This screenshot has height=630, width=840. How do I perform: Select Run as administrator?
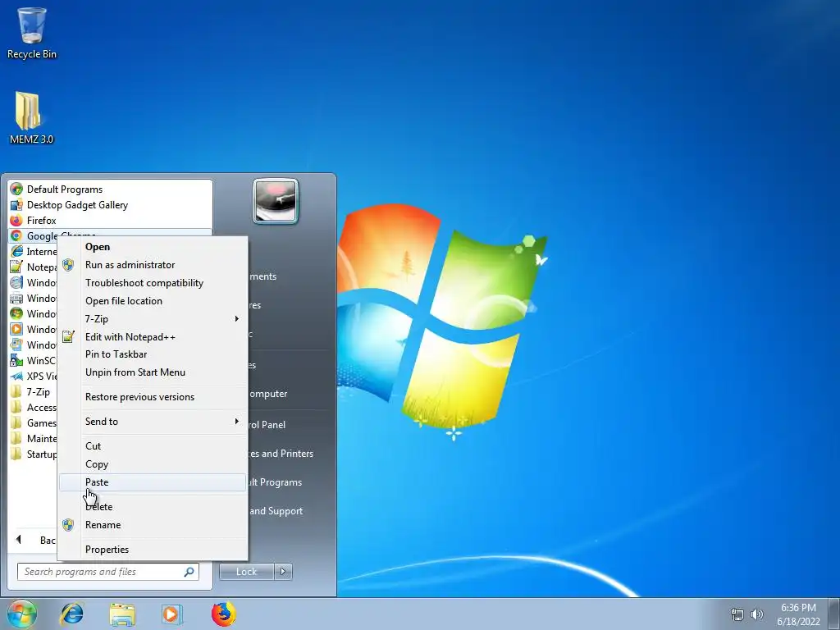tap(152, 265)
